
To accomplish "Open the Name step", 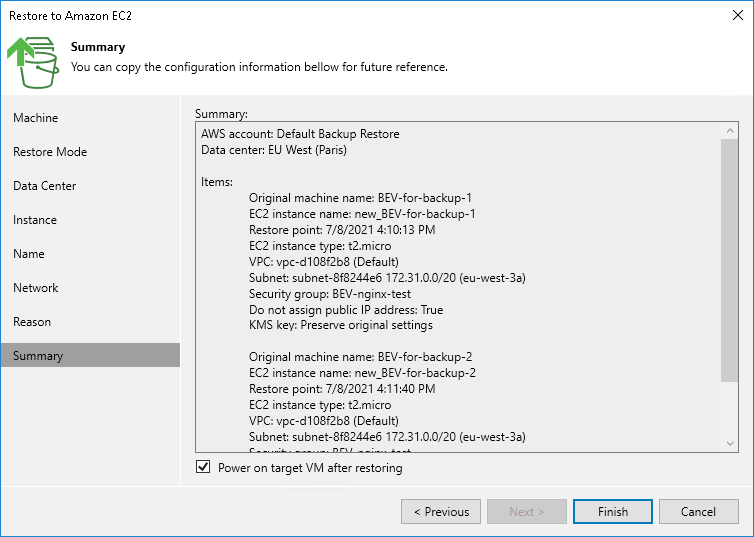I will point(29,254).
